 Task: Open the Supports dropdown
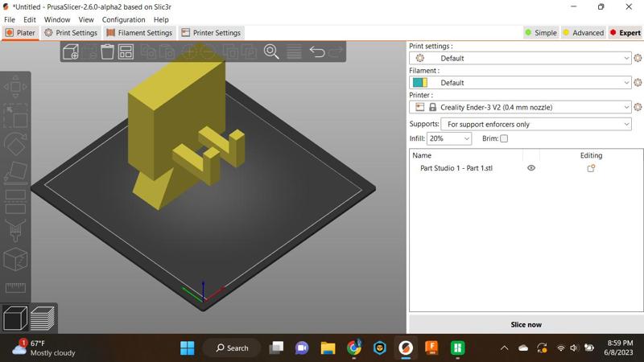(x=536, y=124)
